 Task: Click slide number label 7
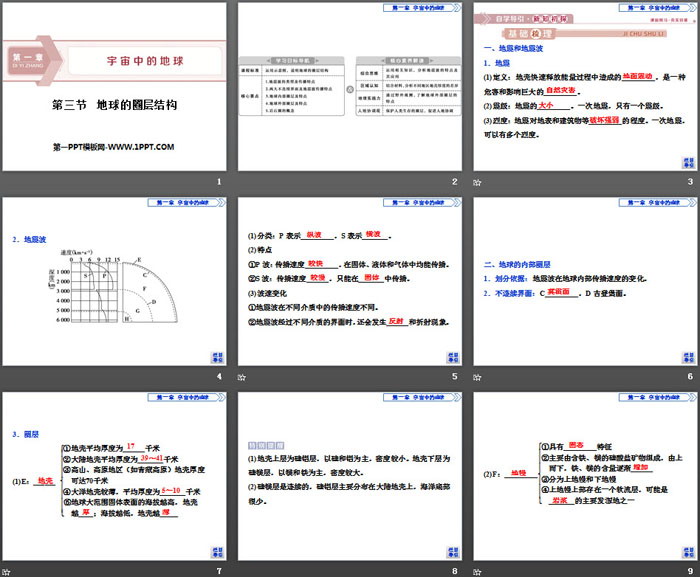[219, 571]
